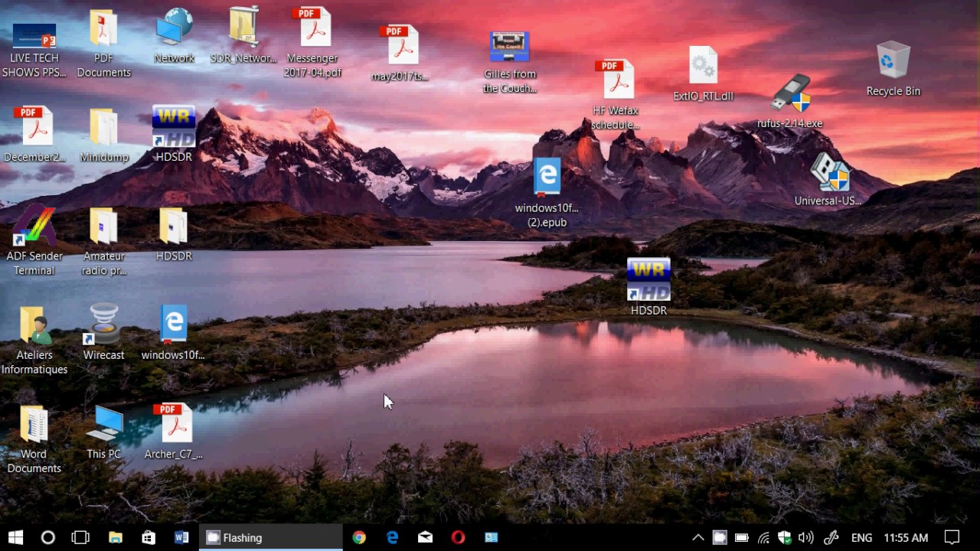980x551 pixels.
Task: Open Ateliers Informatiques folder
Action: pyautogui.click(x=34, y=341)
